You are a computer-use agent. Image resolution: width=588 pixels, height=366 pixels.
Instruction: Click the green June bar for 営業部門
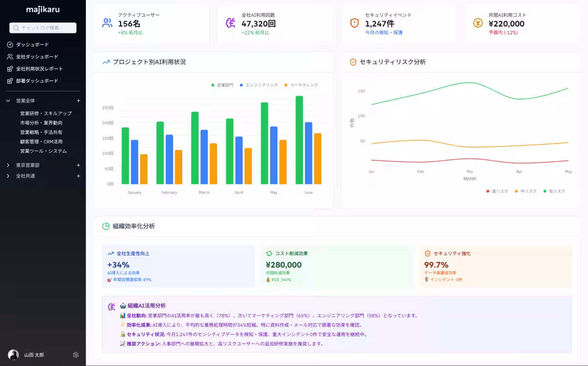[x=299, y=140]
